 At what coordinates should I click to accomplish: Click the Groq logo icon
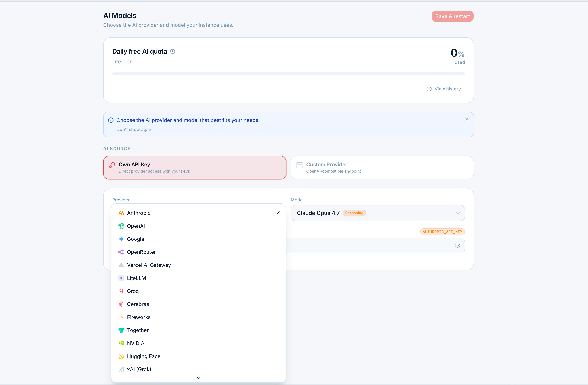click(x=121, y=291)
